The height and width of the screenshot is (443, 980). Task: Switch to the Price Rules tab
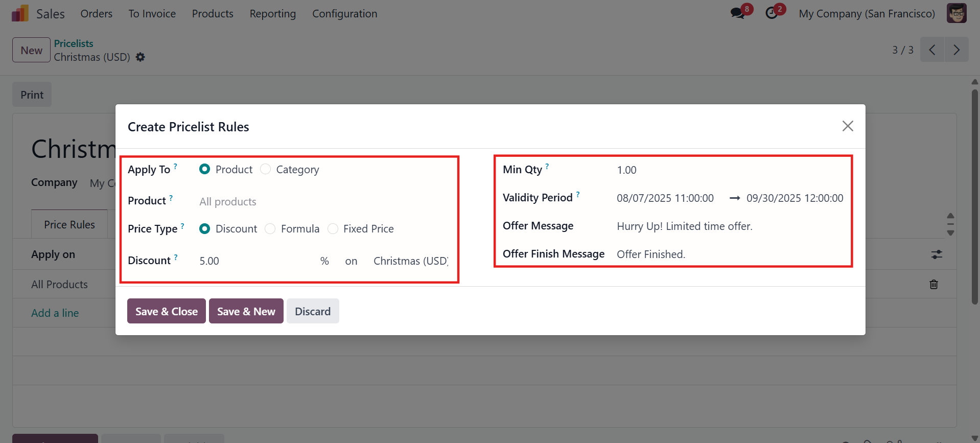pyautogui.click(x=69, y=224)
